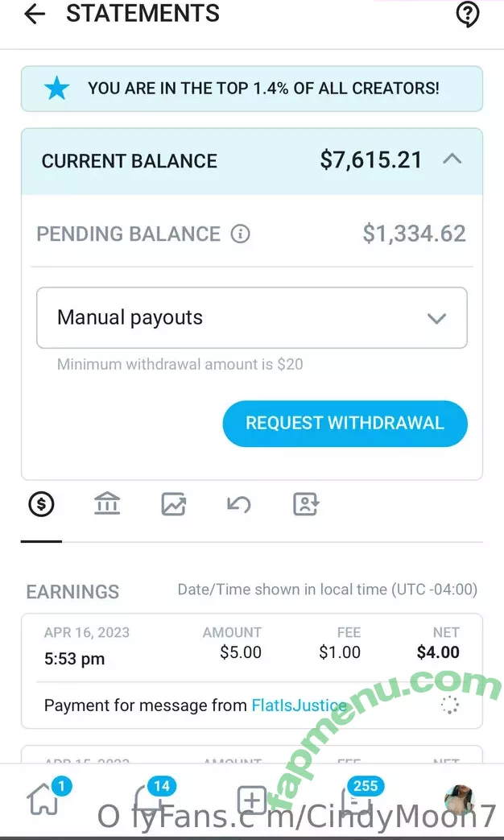Image resolution: width=504 pixels, height=840 pixels.
Task: Switch to the bank Payout Requests tab
Action: point(107,505)
